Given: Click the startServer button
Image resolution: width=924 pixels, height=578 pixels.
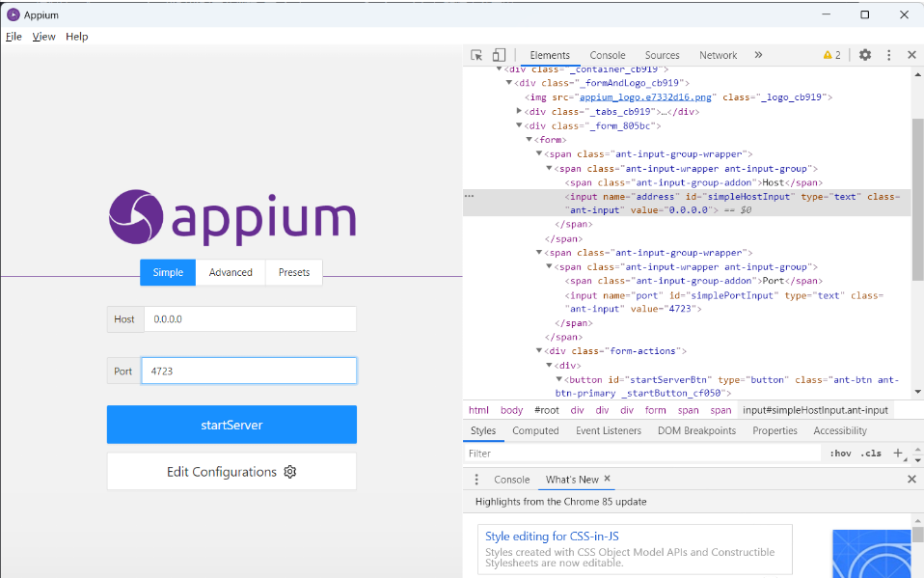Looking at the screenshot, I should pos(231,424).
